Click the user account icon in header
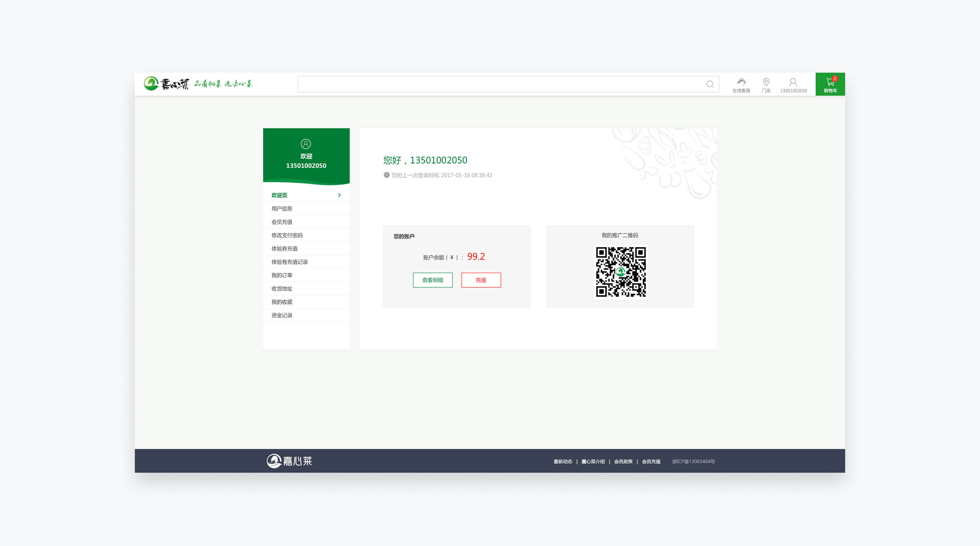Viewport: 980px width, 546px height. click(x=793, y=82)
